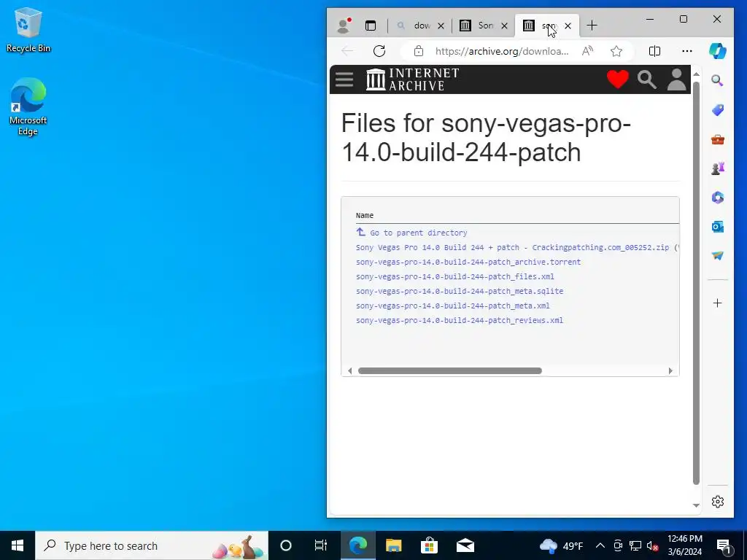Open the Windows Start menu
This screenshot has height=560, width=747.
(x=18, y=545)
